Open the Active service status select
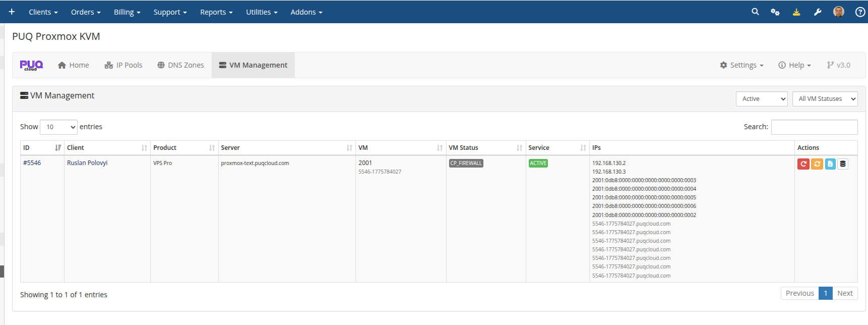This screenshot has width=868, height=325. click(x=762, y=99)
